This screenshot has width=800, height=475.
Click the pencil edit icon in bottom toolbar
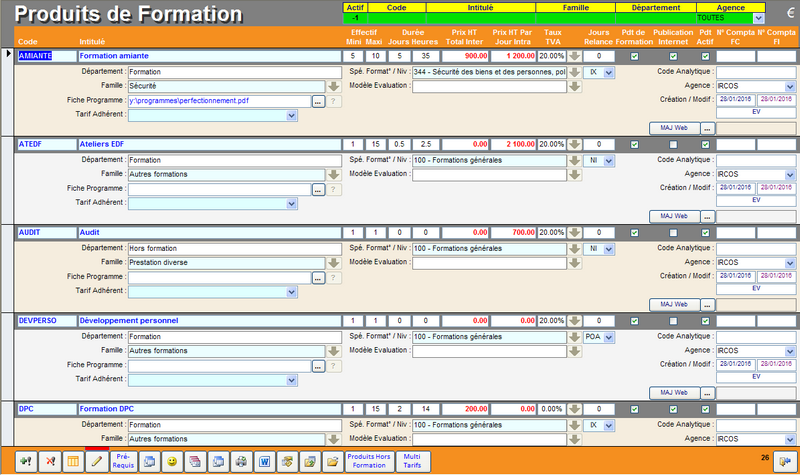[96, 462]
